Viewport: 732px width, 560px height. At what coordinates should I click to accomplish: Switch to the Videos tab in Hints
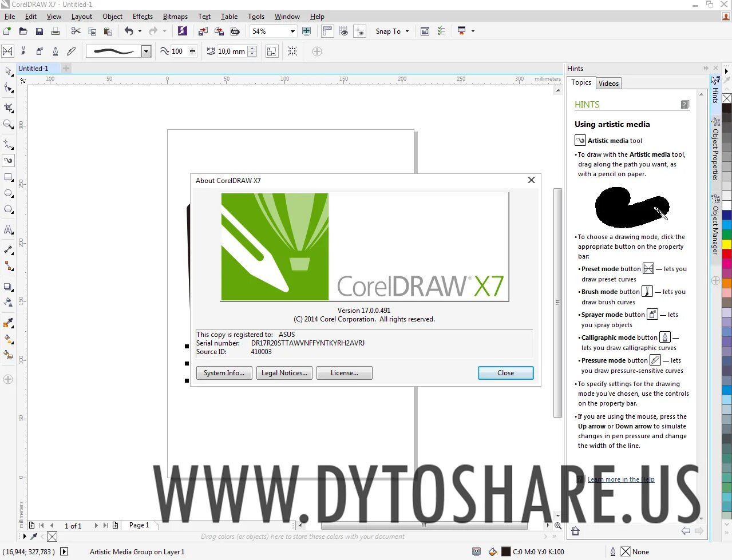(608, 83)
